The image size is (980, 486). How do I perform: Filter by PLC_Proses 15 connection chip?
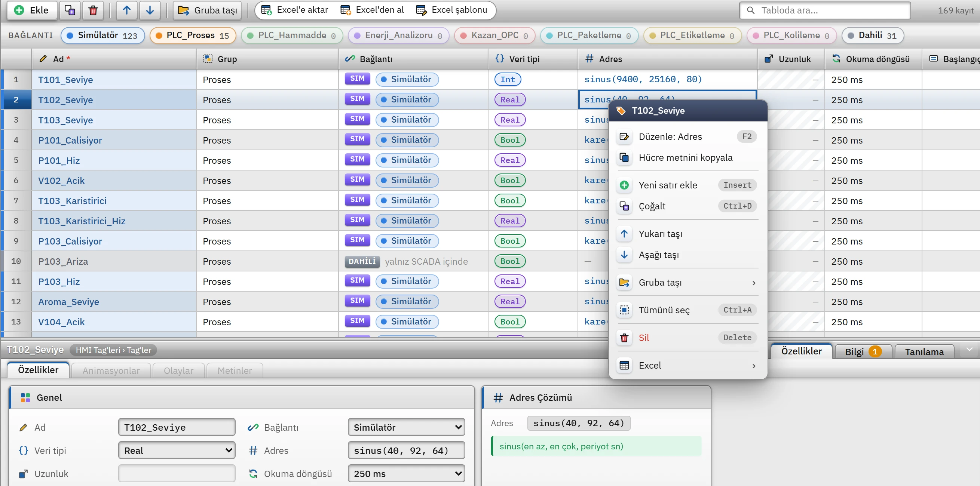click(x=193, y=36)
